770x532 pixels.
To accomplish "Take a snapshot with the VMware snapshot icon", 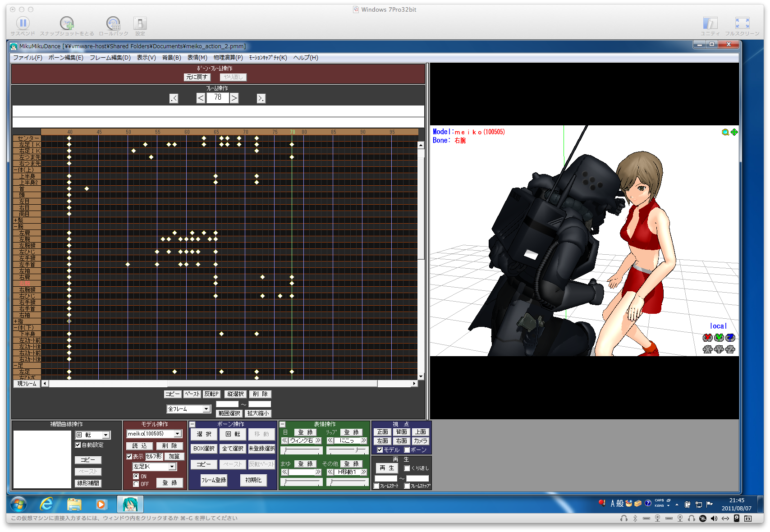I will [67, 23].
